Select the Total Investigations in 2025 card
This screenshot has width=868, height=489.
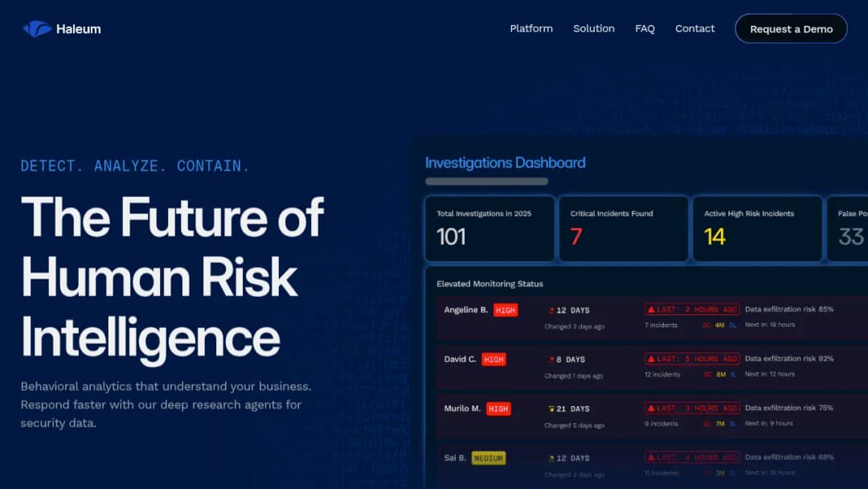(489, 228)
